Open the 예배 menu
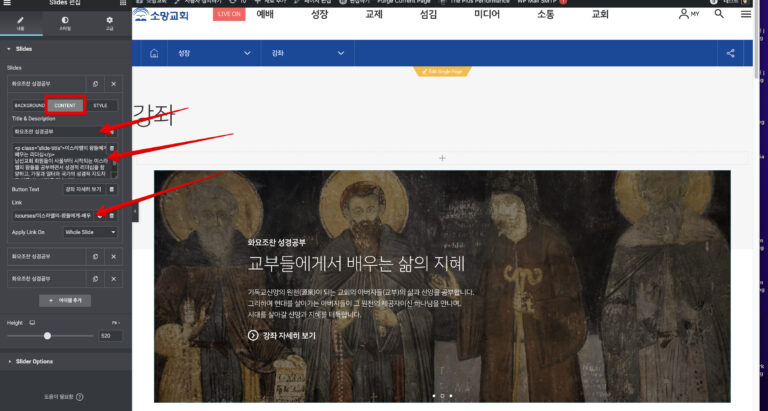 coord(265,14)
